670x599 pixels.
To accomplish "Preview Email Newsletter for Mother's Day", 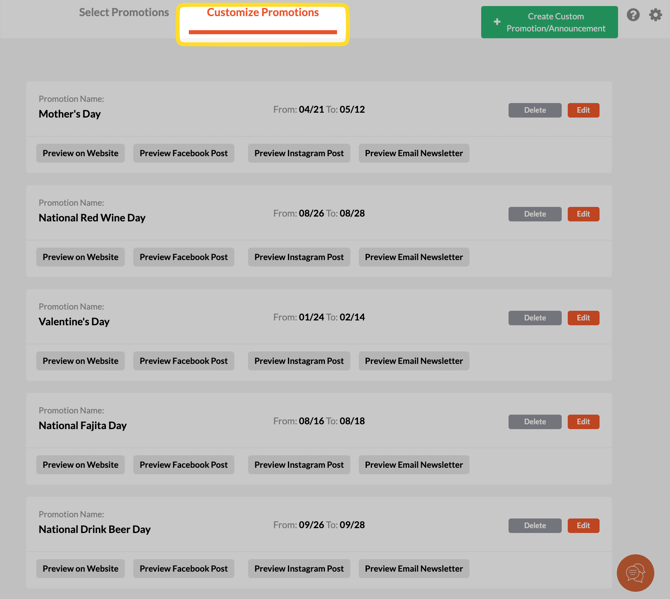I will pyautogui.click(x=414, y=153).
